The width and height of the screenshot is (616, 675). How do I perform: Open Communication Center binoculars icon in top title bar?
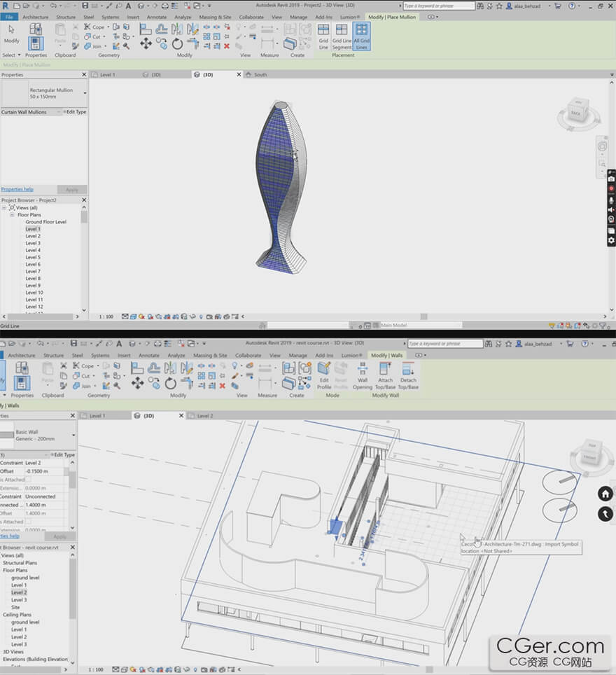(x=480, y=6)
